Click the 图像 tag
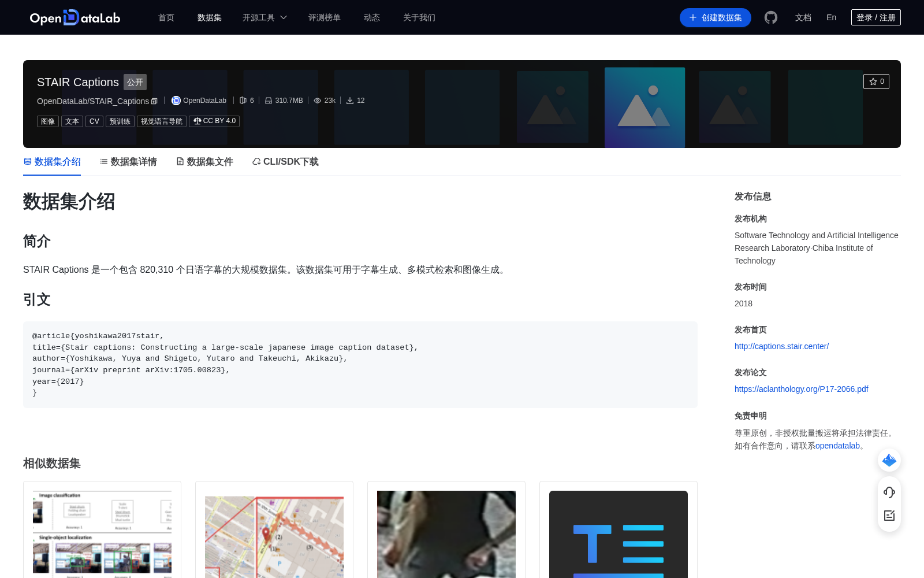This screenshot has height=578, width=924. pyautogui.click(x=48, y=121)
